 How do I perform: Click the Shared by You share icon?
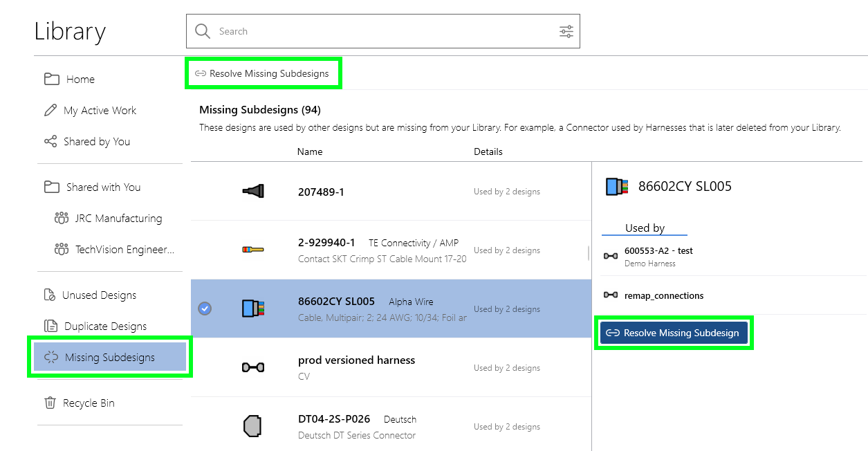50,141
